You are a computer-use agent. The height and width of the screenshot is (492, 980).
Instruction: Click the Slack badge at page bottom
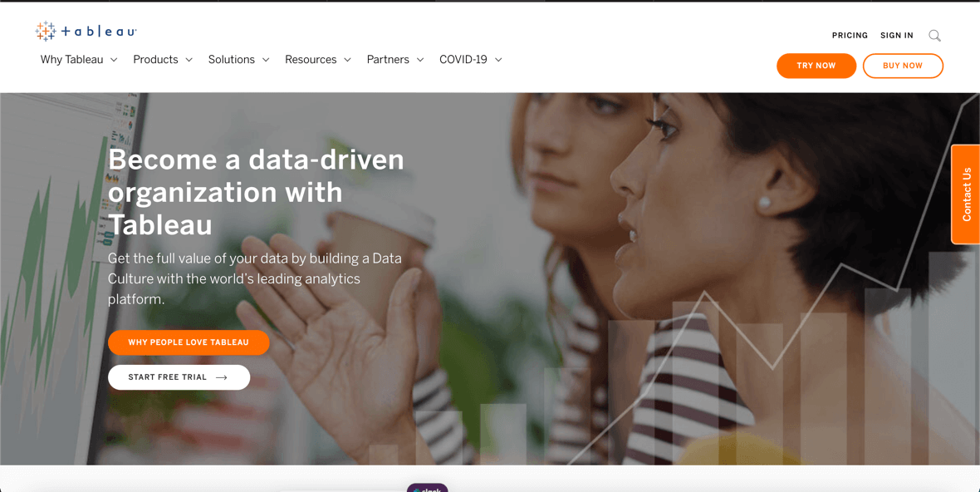[x=428, y=488]
